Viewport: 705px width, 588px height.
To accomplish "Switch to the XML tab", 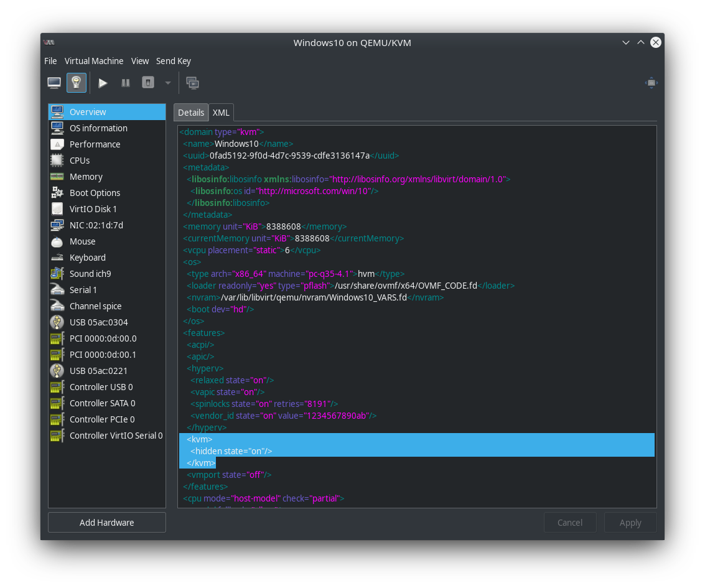I will coord(221,113).
